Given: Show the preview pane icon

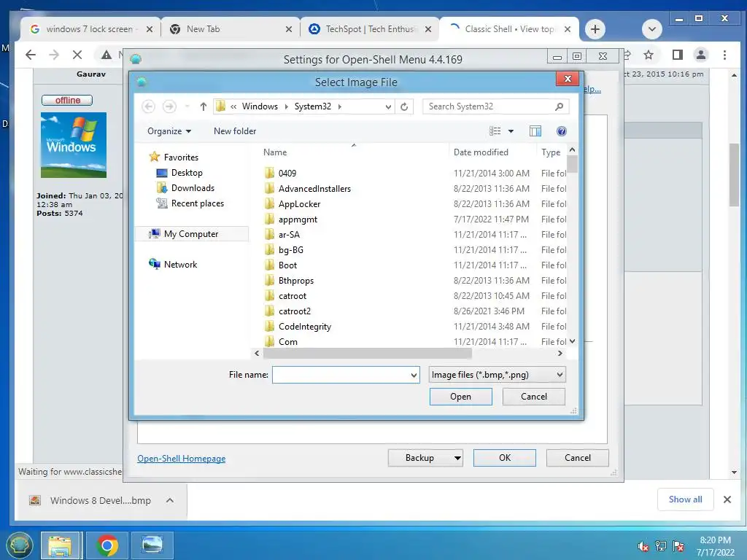Looking at the screenshot, I should pyautogui.click(x=535, y=131).
